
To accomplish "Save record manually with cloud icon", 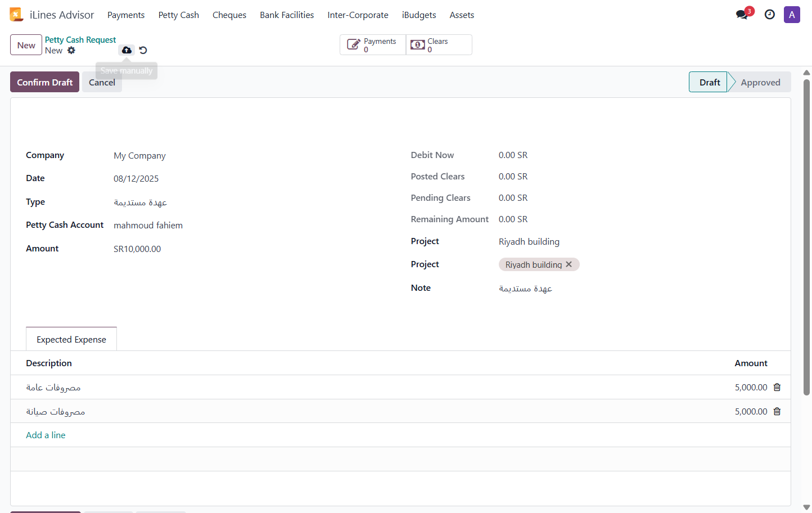I will 127,50.
